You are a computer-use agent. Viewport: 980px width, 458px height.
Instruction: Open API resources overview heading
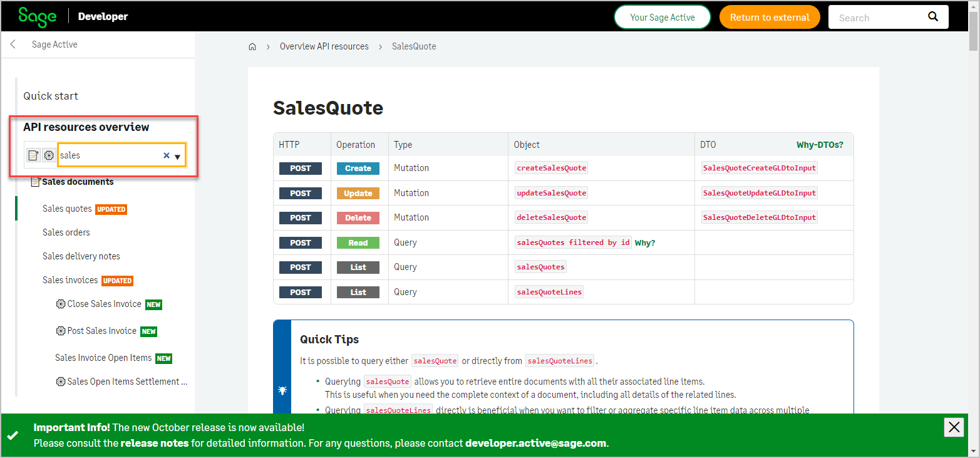tap(86, 127)
